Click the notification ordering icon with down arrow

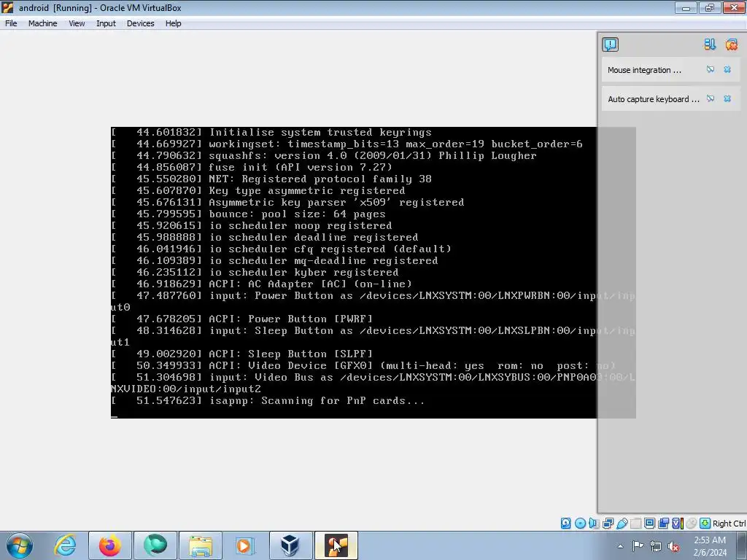click(x=710, y=44)
